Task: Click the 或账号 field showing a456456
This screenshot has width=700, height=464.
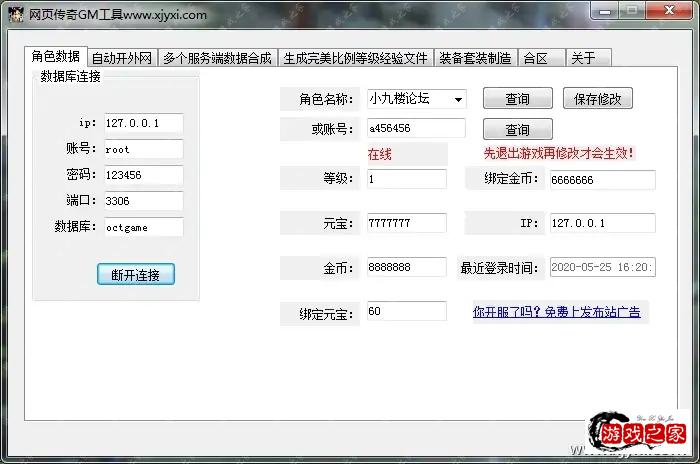Action: (x=416, y=128)
